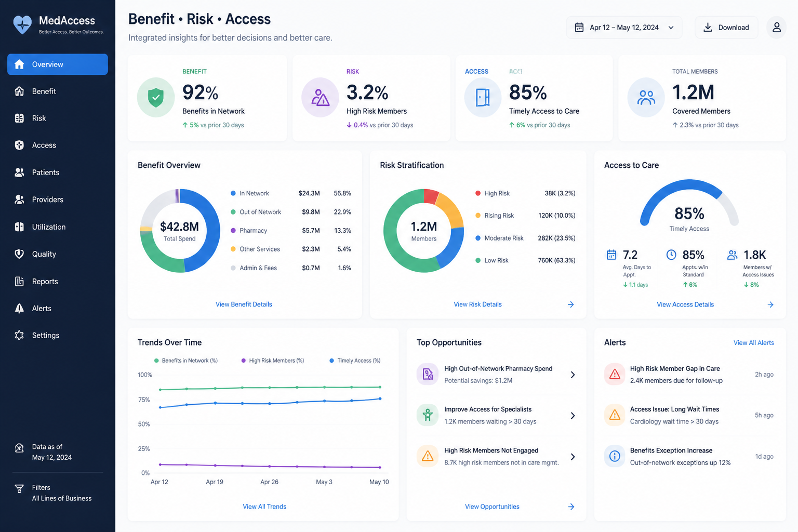Click the blue info icon for Benefits Exception
The width and height of the screenshot is (798, 532).
pyautogui.click(x=615, y=456)
